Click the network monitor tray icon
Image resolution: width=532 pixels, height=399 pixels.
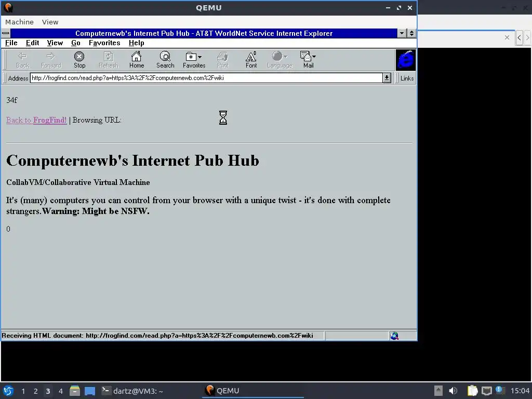point(486,391)
